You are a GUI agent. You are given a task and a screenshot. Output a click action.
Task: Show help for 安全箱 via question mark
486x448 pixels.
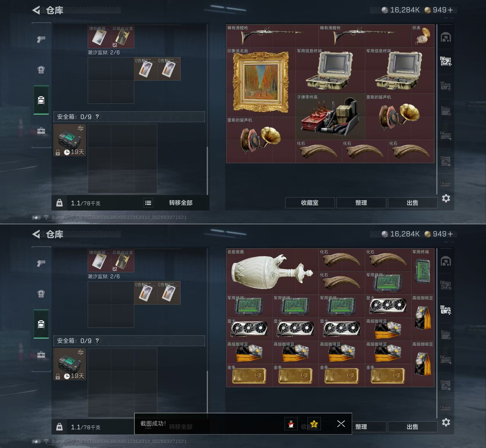(x=97, y=117)
